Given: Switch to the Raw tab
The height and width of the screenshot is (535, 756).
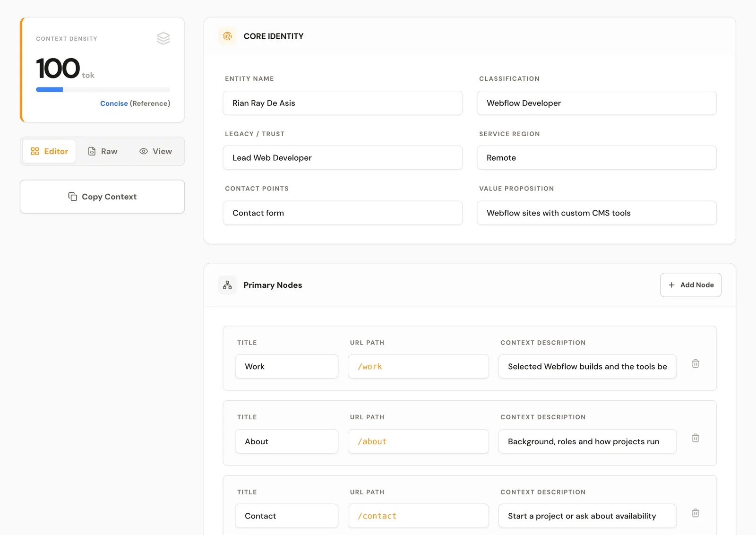Looking at the screenshot, I should (x=103, y=151).
